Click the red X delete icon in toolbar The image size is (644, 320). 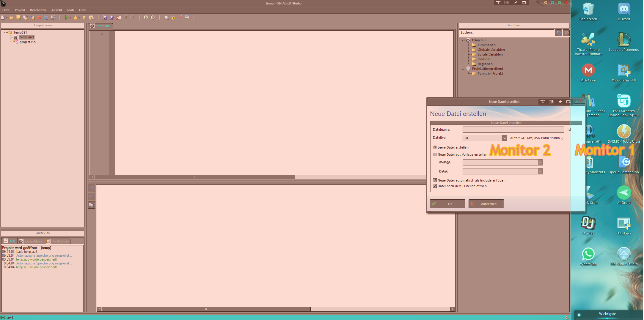[39, 18]
